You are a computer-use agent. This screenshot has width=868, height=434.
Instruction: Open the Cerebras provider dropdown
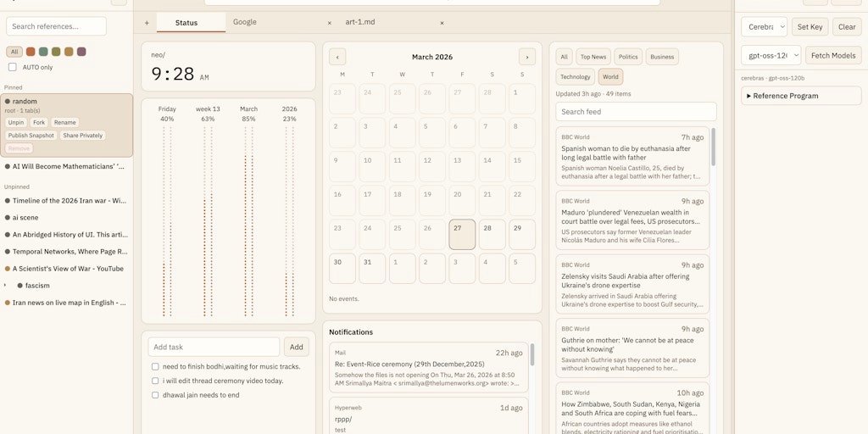click(764, 27)
